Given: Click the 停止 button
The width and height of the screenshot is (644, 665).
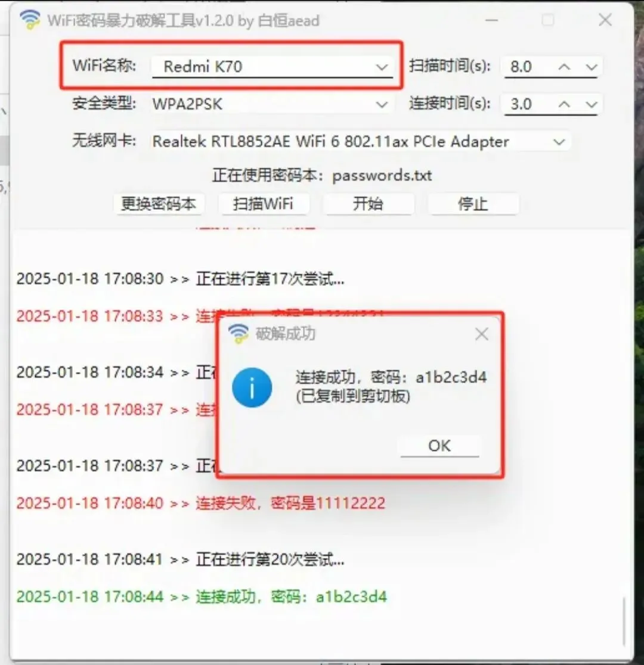Looking at the screenshot, I should tap(473, 204).
